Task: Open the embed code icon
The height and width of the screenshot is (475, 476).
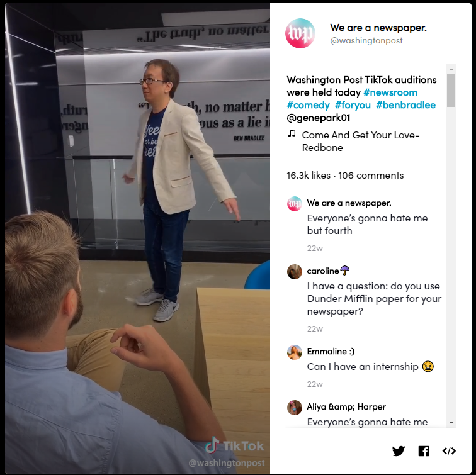Action: pyautogui.click(x=449, y=450)
